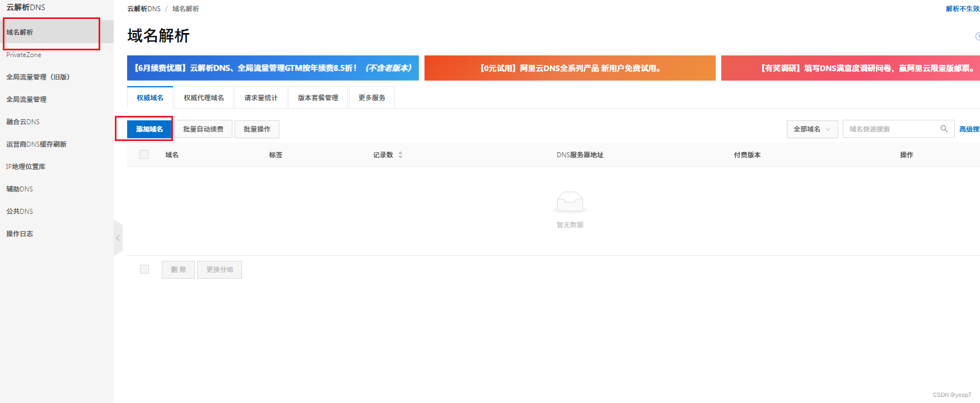Click the 操作 column header
The width and height of the screenshot is (980, 403).
[907, 154]
